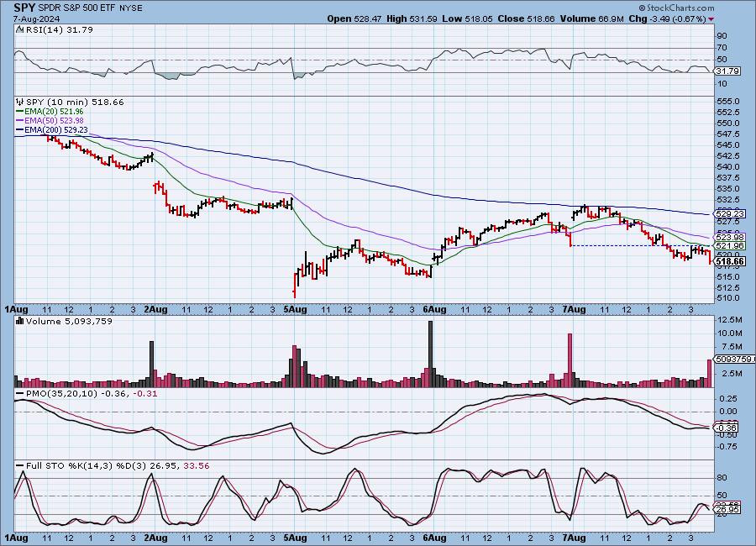The height and width of the screenshot is (546, 756).
Task: Click the 7Aug date label under stochastic panel
Action: tap(574, 538)
